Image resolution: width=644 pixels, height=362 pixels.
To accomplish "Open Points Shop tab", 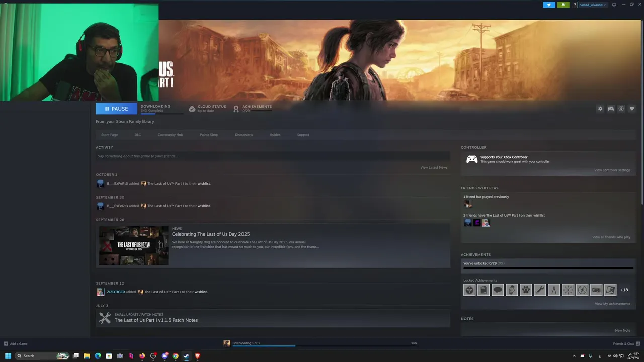I will click(209, 135).
